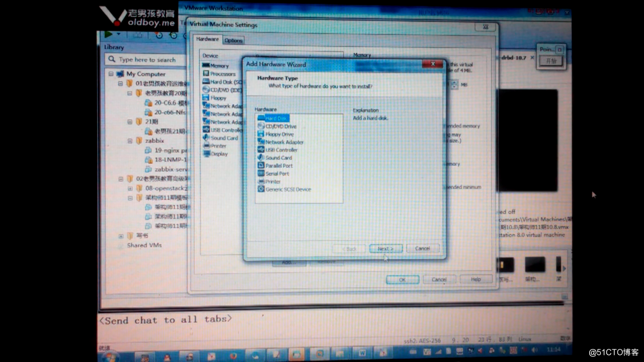Select Floppy in the Settings device list
The width and height of the screenshot is (644, 362).
215,98
